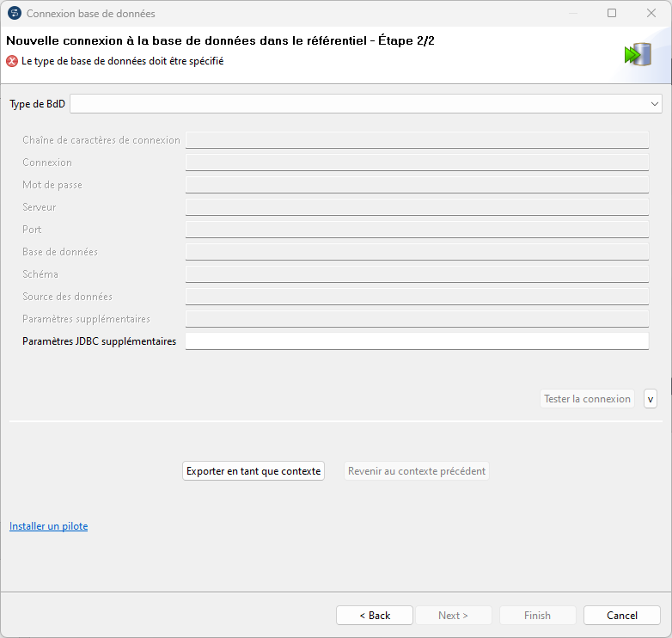Close the dialog with the X button

pos(651,13)
